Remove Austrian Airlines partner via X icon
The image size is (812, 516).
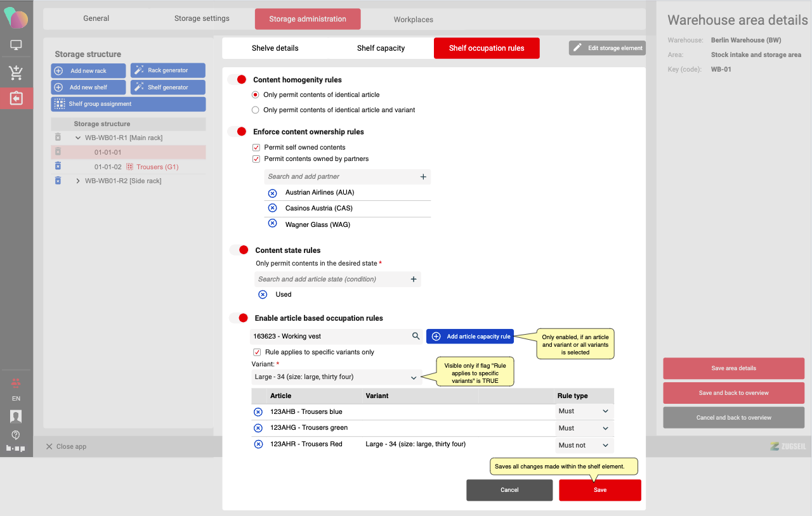(272, 193)
